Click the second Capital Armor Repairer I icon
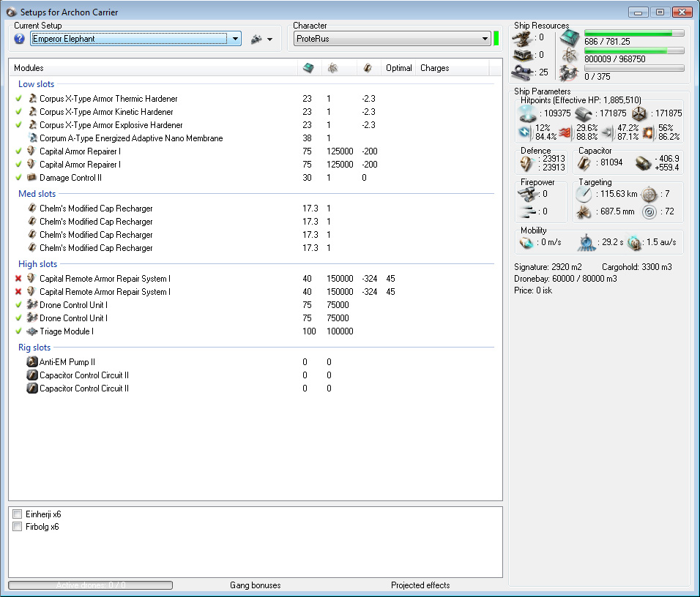 tap(31, 164)
